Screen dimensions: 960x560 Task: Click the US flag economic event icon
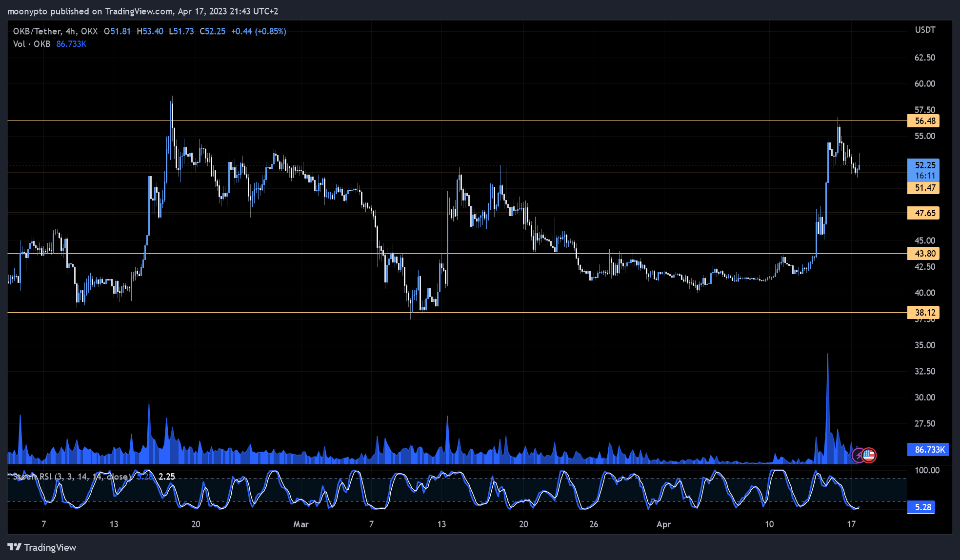click(869, 456)
